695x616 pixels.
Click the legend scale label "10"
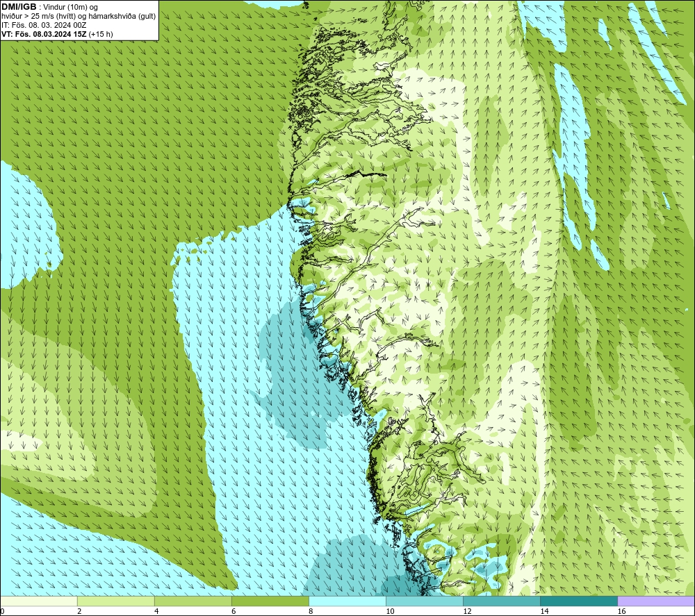pyautogui.click(x=390, y=611)
